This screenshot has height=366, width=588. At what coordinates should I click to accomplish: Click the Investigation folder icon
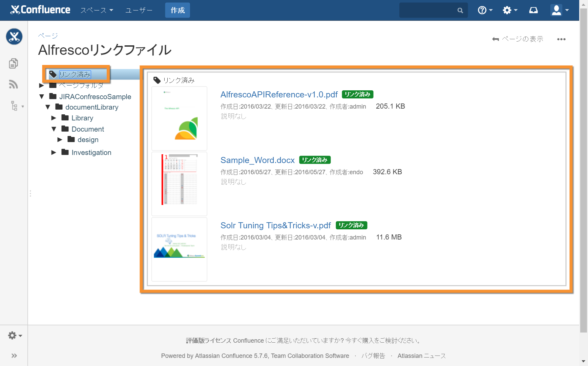point(65,152)
